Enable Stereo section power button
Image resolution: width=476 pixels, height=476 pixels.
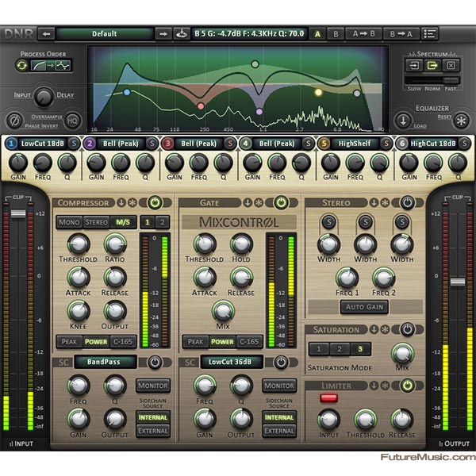408,202
